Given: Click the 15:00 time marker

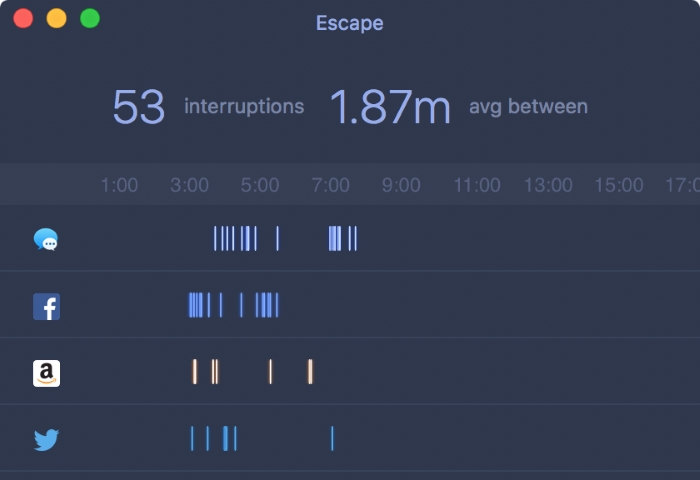Looking at the screenshot, I should tap(619, 185).
